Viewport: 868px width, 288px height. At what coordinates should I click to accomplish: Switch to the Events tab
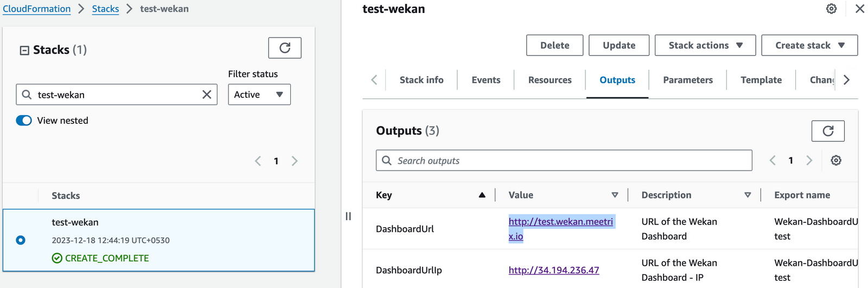pos(486,80)
